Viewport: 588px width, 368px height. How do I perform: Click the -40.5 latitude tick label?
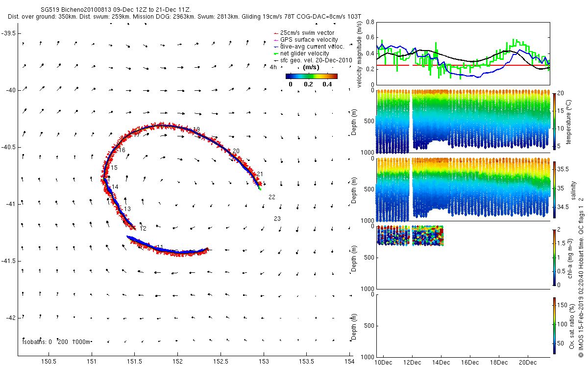coord(9,147)
